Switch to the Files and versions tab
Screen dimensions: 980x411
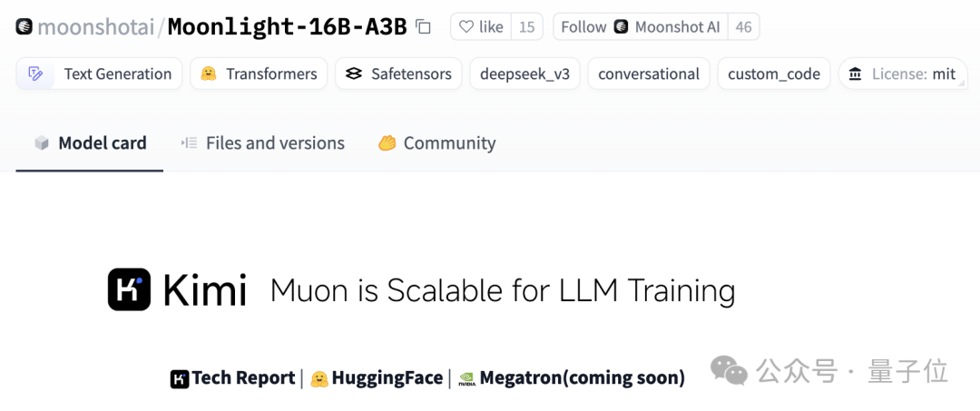[262, 143]
